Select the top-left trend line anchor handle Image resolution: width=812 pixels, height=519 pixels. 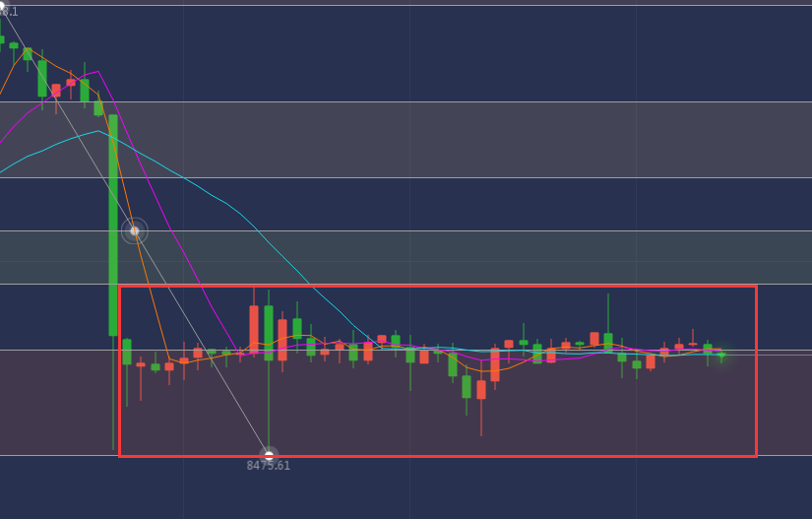(x=3, y=4)
